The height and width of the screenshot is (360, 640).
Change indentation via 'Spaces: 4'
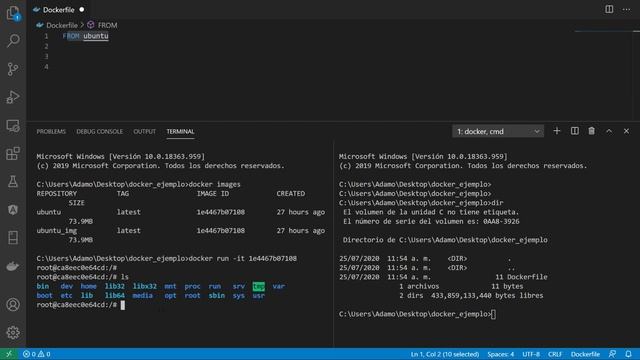(x=501, y=354)
